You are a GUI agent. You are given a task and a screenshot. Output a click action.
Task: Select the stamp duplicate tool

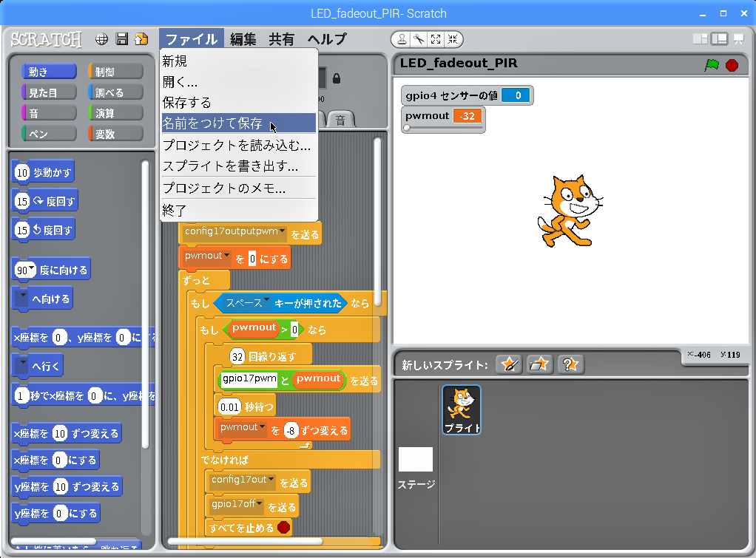[x=402, y=39]
